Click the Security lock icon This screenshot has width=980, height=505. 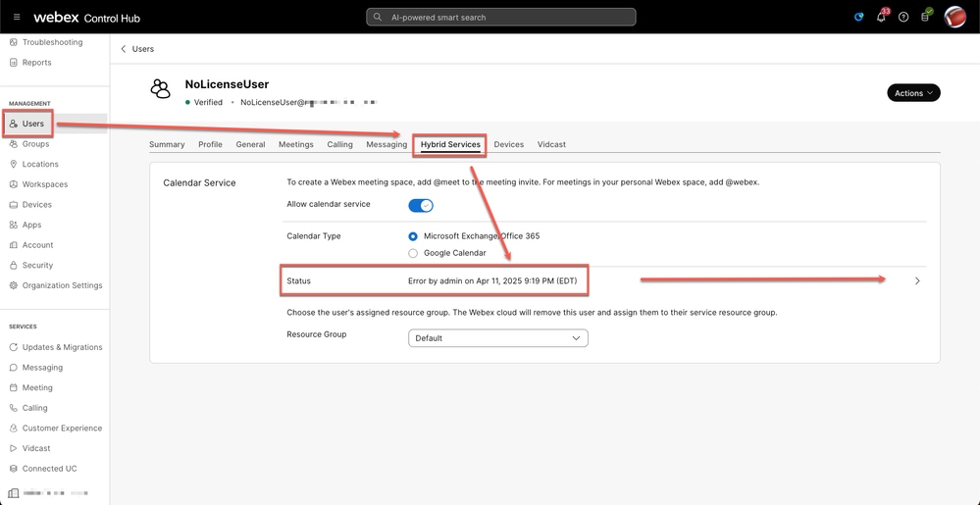tap(13, 265)
